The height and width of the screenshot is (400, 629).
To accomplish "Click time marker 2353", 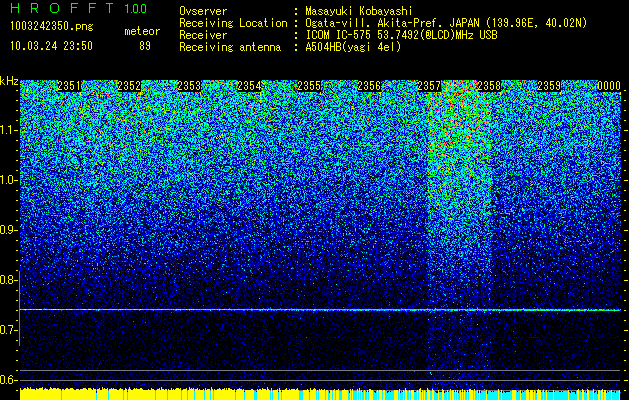I will 189,86.
